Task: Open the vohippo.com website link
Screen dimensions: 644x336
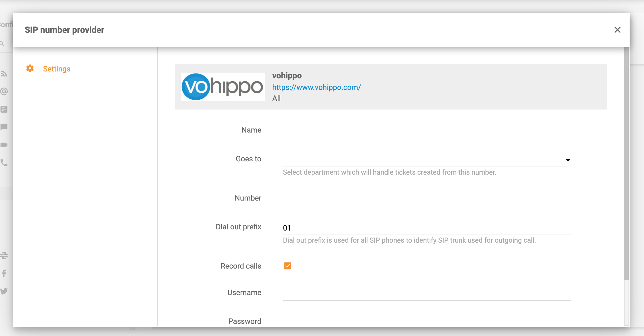Action: click(317, 87)
